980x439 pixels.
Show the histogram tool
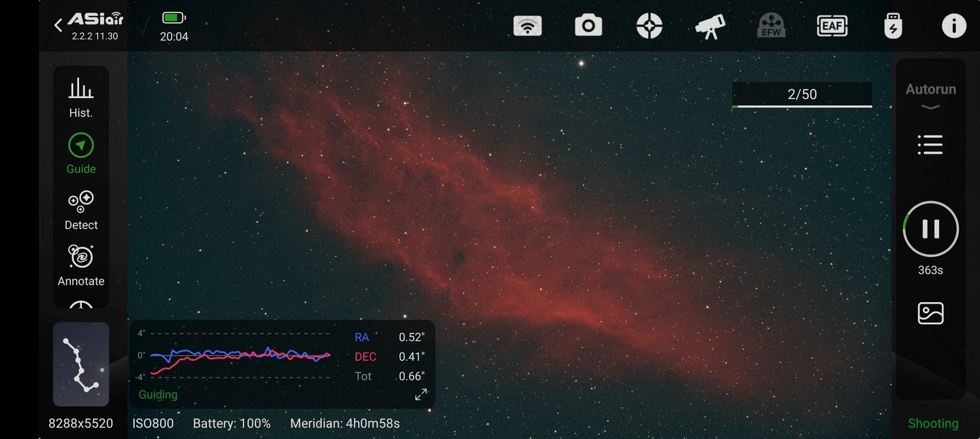81,98
